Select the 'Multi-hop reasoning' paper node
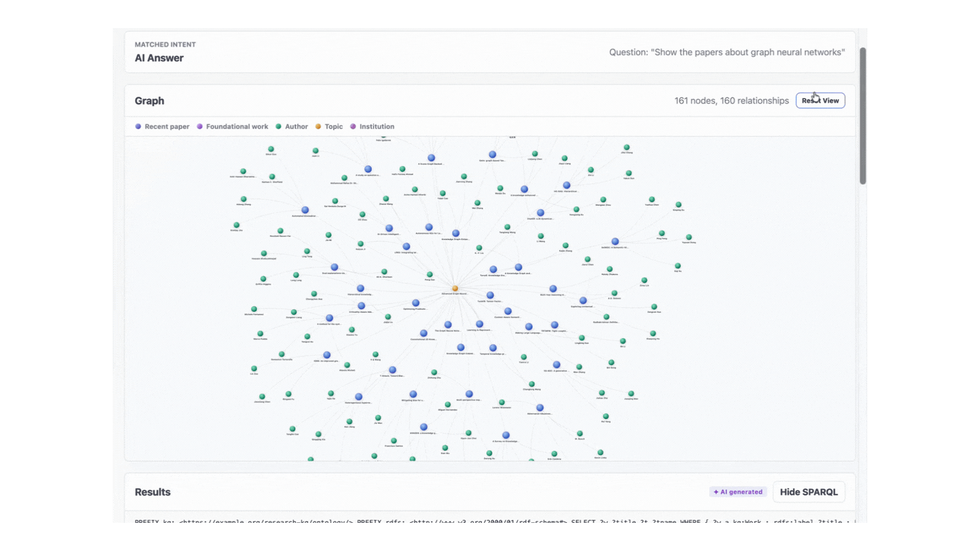Image resolution: width=980 pixels, height=551 pixels. [x=553, y=288]
